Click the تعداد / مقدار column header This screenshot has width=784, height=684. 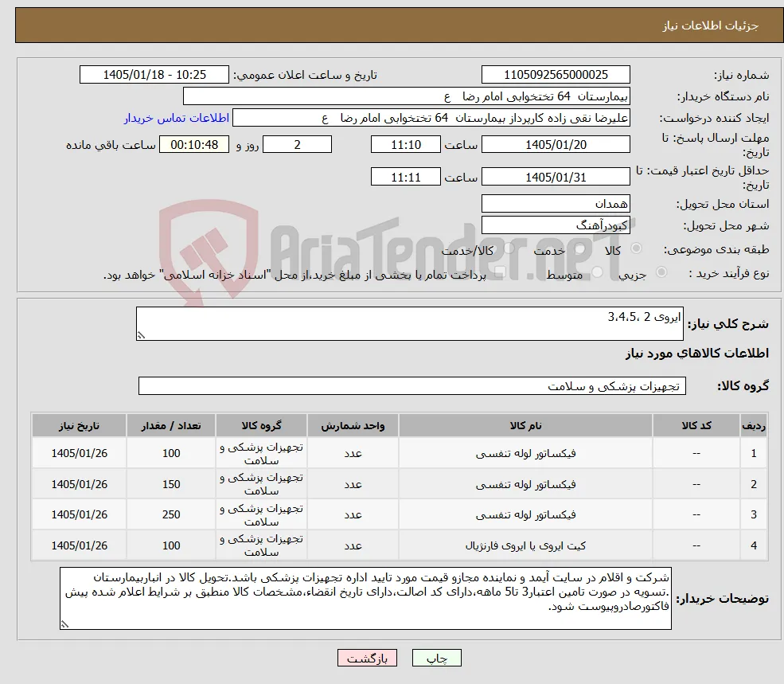(x=171, y=425)
